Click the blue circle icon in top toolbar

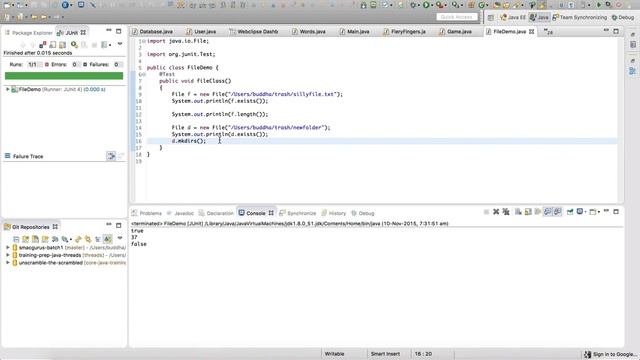(65, 5)
